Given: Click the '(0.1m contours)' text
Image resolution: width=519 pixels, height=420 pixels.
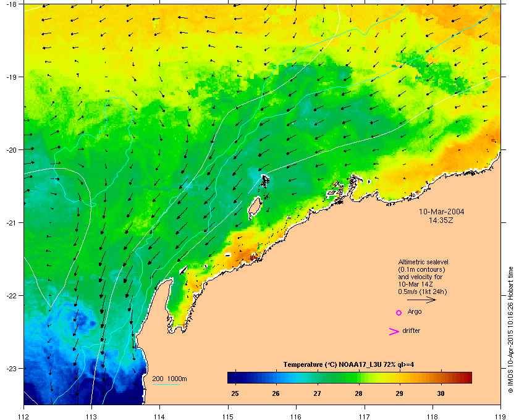Looking at the screenshot, I should (x=421, y=269).
